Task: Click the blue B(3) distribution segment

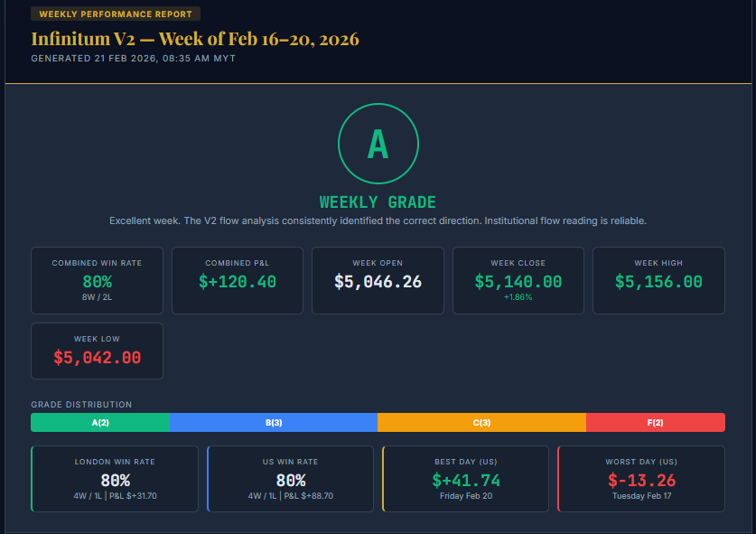Action: click(274, 422)
